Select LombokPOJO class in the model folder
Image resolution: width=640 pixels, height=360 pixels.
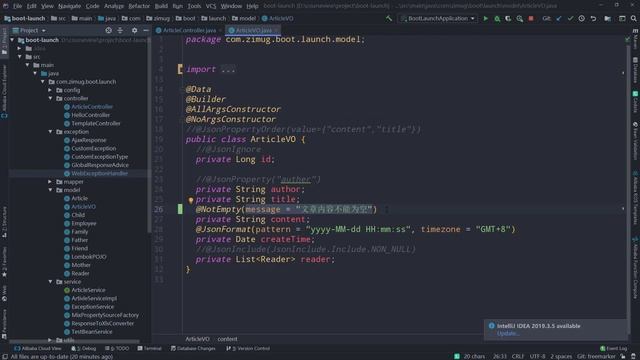click(89, 257)
